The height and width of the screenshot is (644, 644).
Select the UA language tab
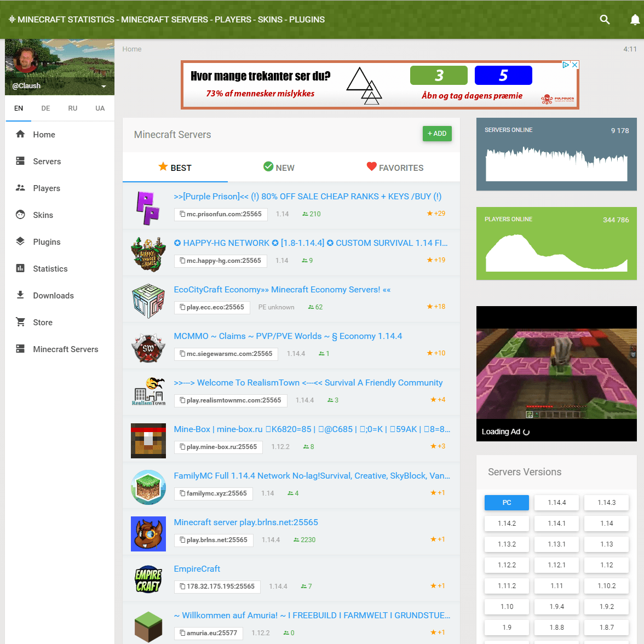100,108
